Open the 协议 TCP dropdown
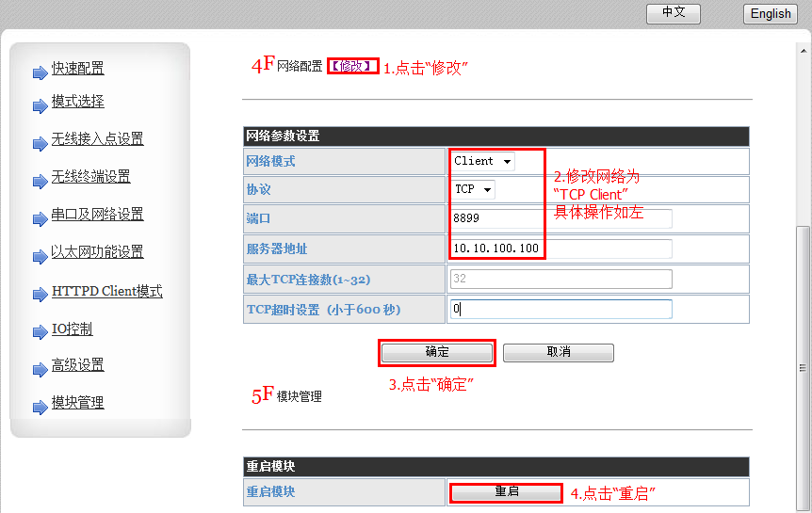This screenshot has width=812, height=513. [x=473, y=189]
